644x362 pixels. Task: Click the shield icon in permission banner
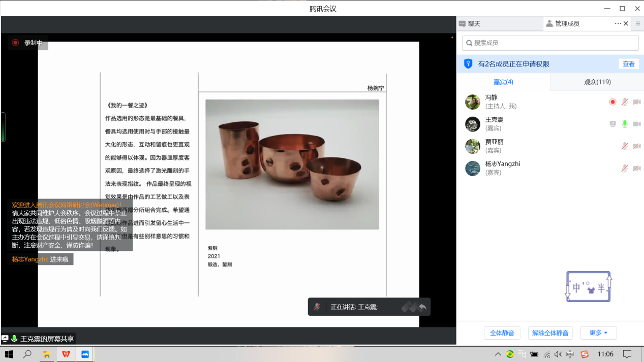click(468, 64)
